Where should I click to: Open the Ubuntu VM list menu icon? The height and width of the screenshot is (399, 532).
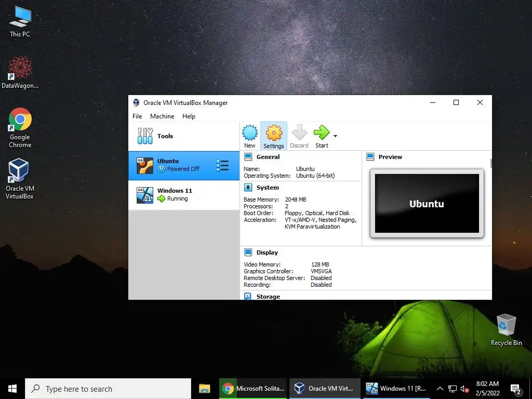(x=222, y=166)
